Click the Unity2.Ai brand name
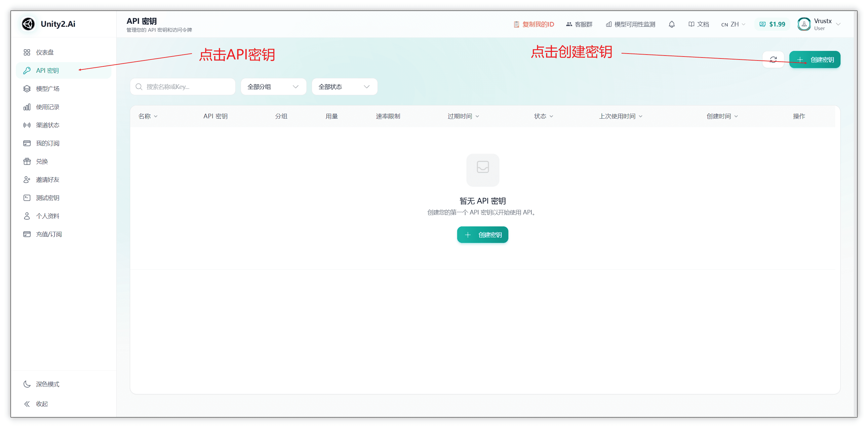Image resolution: width=868 pixels, height=428 pixels. (x=58, y=24)
